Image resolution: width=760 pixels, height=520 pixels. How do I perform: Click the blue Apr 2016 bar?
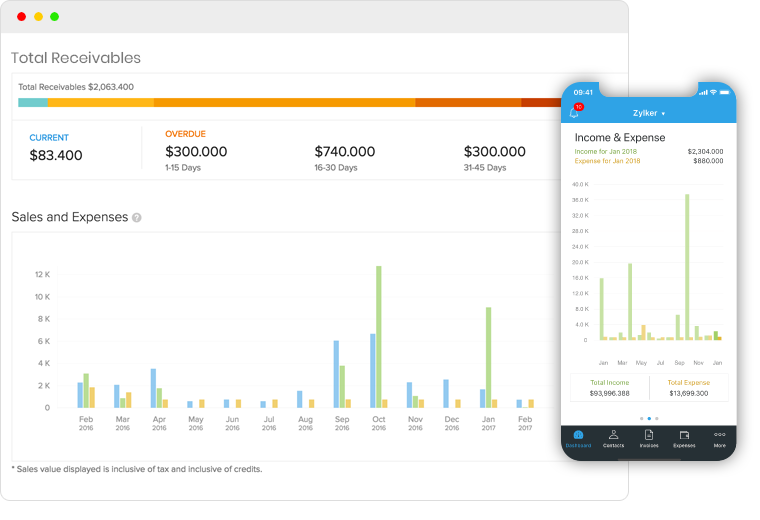click(153, 388)
